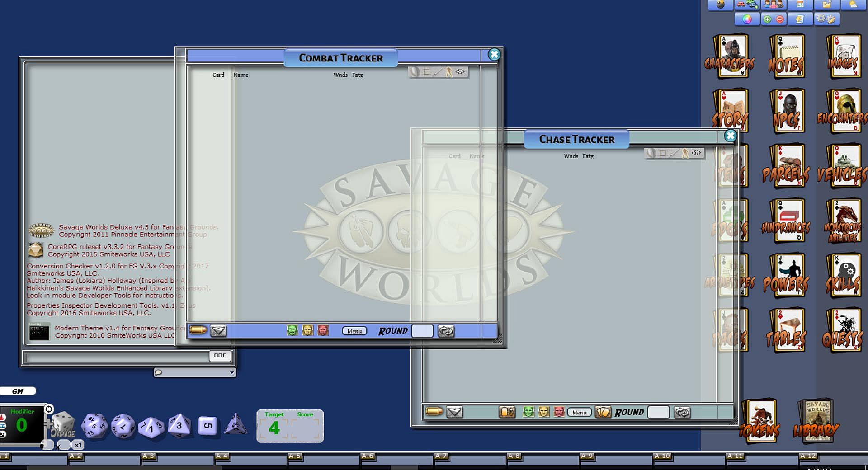Toggle green friendly face in Chase Tracker

click(x=528, y=412)
